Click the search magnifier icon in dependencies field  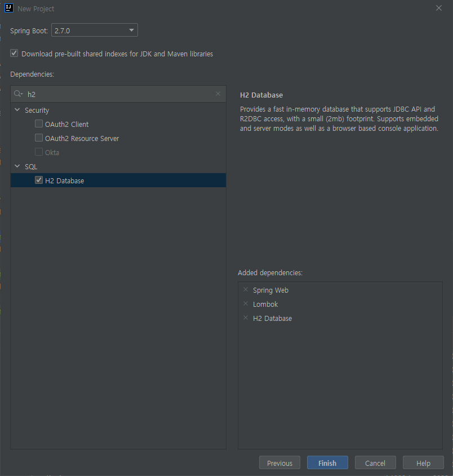coord(18,94)
